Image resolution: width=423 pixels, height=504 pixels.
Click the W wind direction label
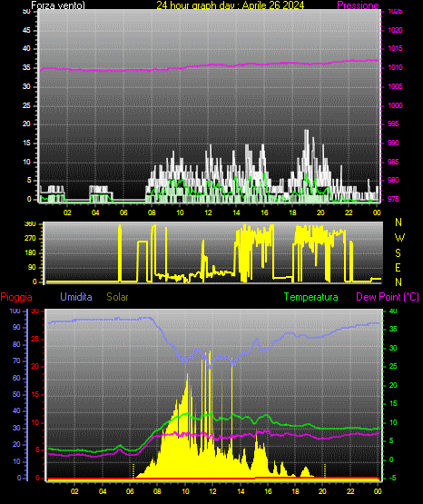pos(399,238)
